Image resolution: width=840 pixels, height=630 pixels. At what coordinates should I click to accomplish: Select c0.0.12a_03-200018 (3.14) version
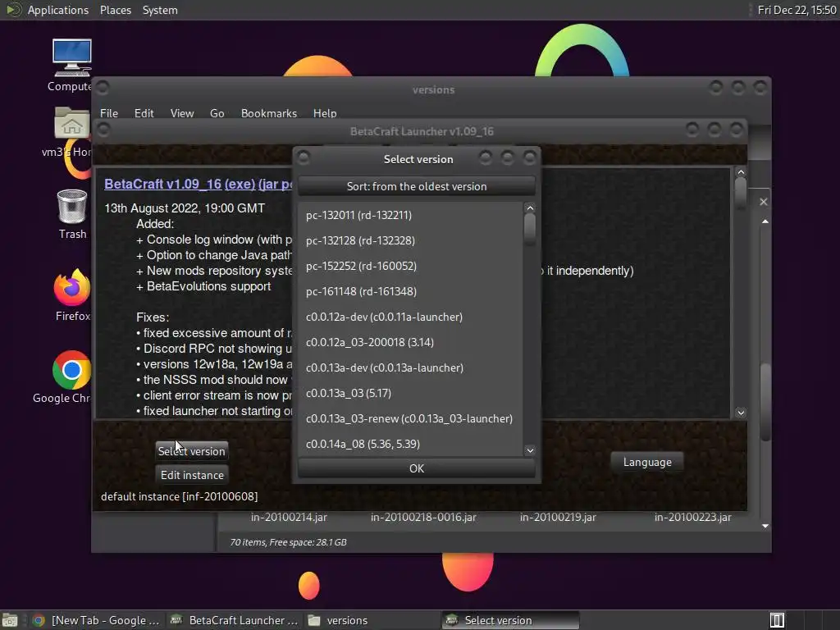coord(410,342)
